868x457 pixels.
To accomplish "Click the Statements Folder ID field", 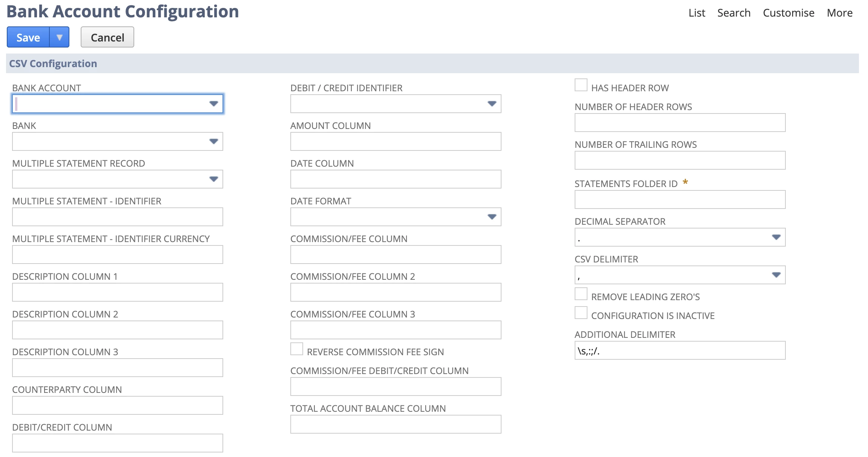I will click(679, 199).
